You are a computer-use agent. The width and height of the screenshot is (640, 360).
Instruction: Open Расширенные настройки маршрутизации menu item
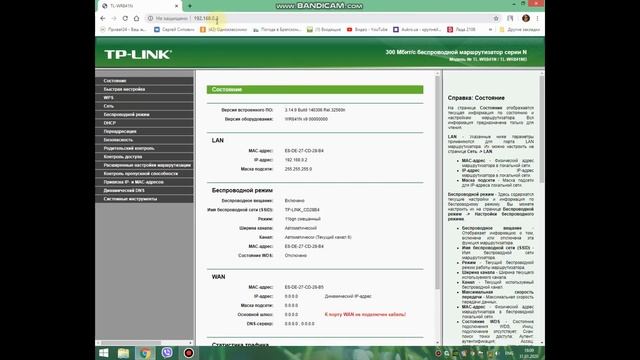tap(144, 165)
